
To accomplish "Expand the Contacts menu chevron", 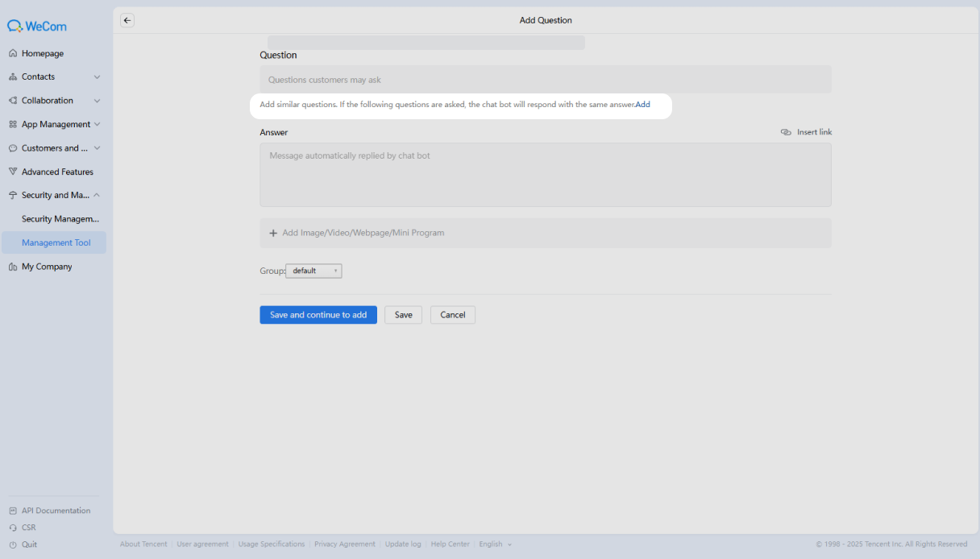I will pos(98,77).
